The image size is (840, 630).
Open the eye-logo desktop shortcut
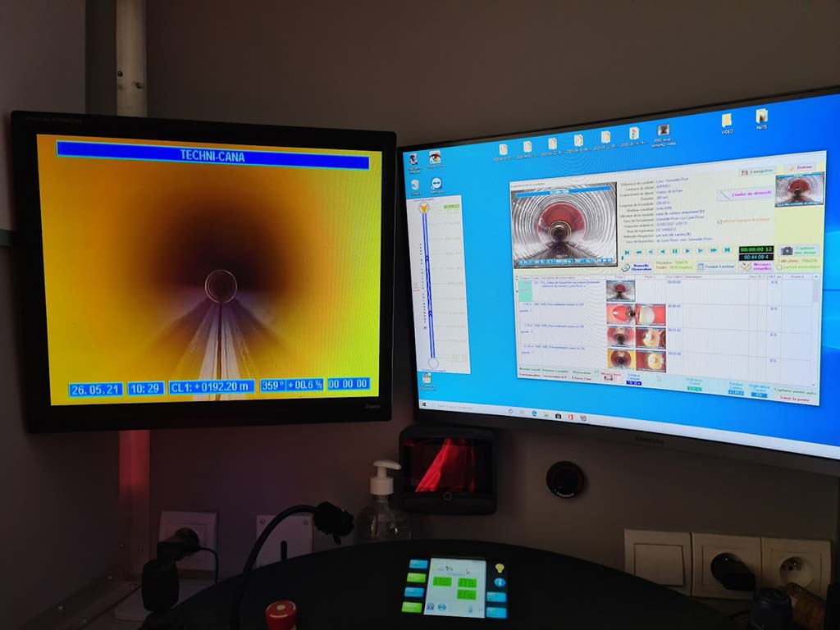(435, 159)
